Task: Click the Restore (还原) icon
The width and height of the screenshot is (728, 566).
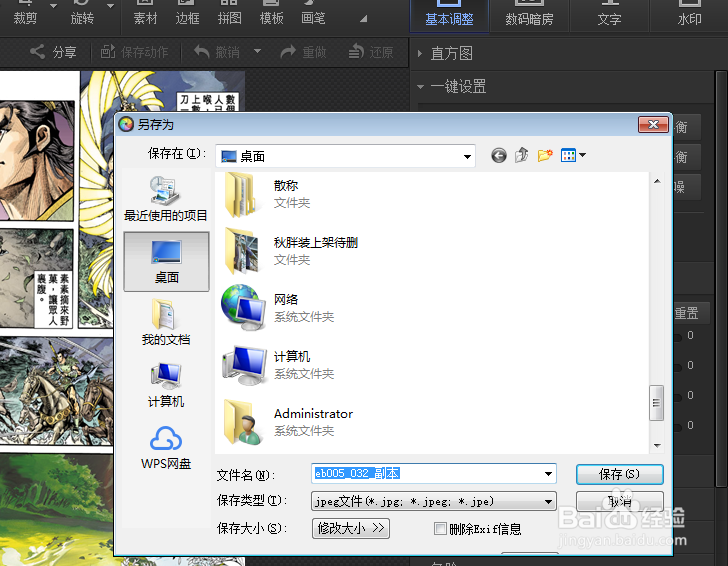Action: pyautogui.click(x=356, y=52)
